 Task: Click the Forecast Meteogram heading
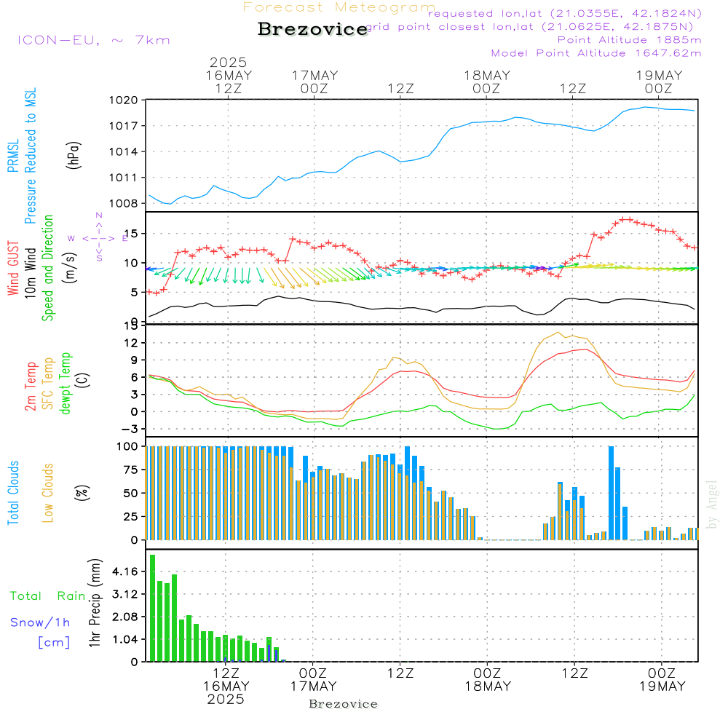[x=339, y=7]
